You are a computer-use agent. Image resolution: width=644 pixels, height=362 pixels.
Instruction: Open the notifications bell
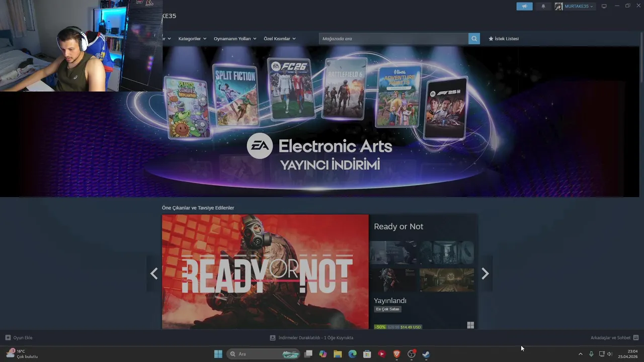pyautogui.click(x=543, y=7)
